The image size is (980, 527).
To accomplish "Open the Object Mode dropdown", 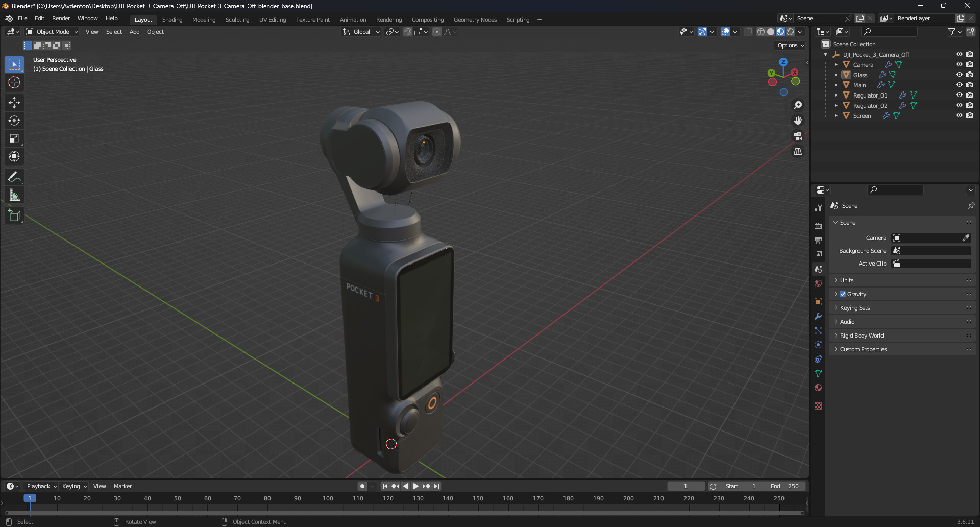I will point(52,32).
